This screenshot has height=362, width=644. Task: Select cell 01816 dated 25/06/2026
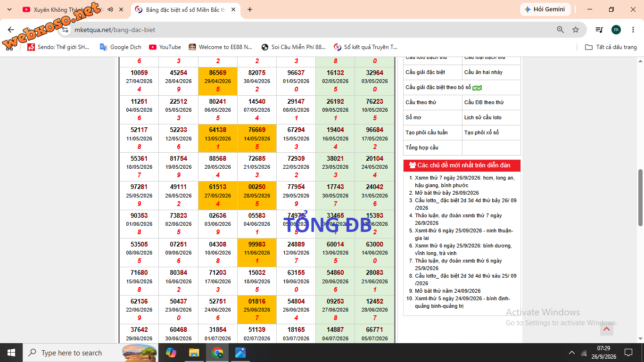pyautogui.click(x=257, y=310)
